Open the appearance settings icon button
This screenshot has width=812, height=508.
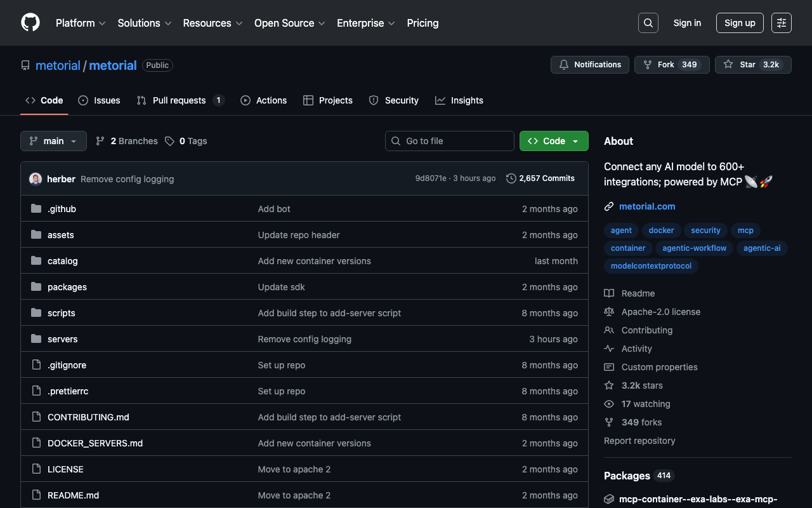(x=781, y=23)
